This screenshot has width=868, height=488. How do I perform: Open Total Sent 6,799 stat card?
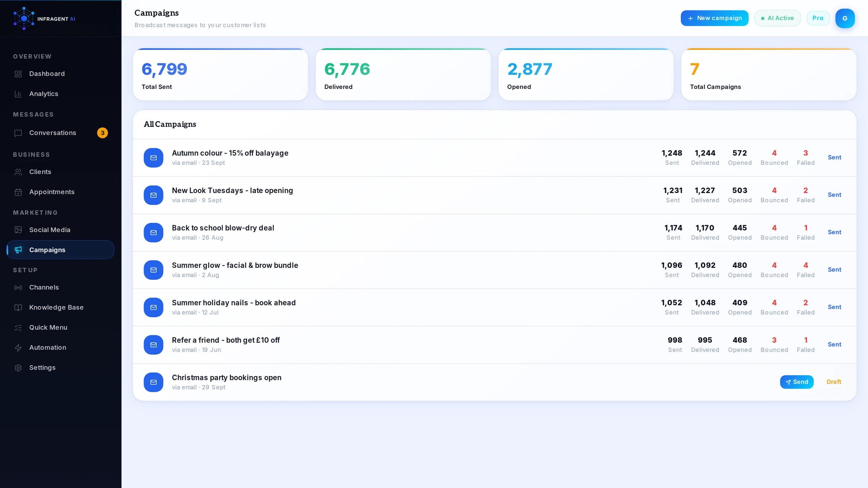click(220, 74)
